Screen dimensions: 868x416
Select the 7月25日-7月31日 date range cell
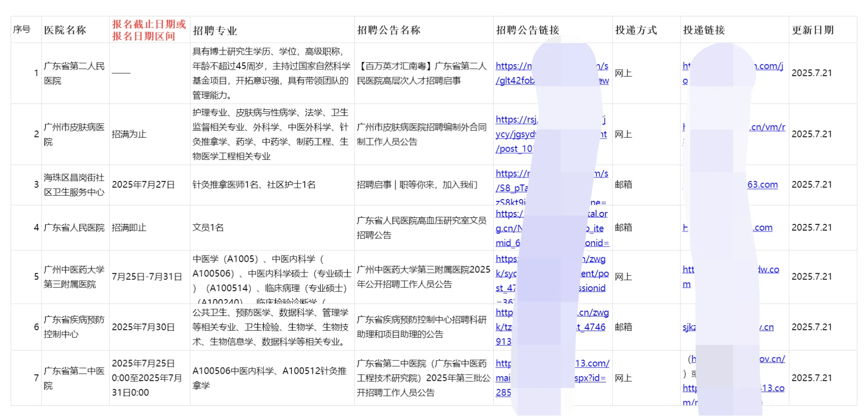pyautogui.click(x=149, y=277)
